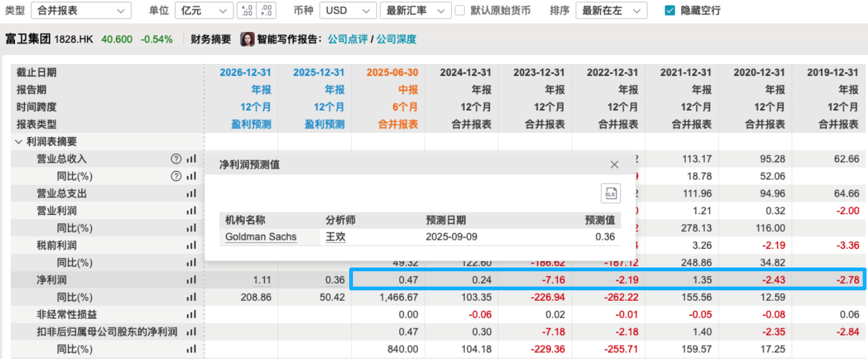The height and width of the screenshot is (359, 868).
Task: Open chart icon for 非经常性损益 row
Action: pos(191,315)
